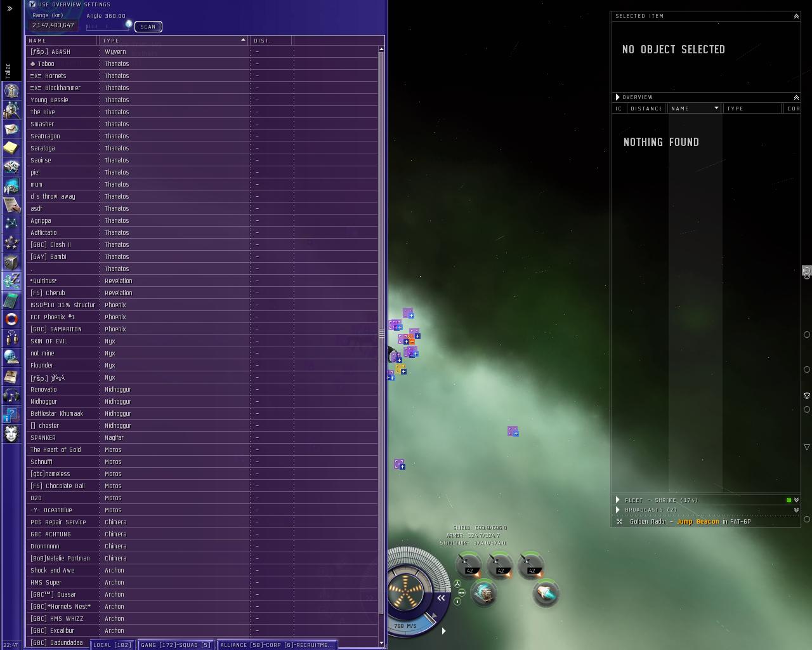Switch to the Alliance Corp chat tab

coord(277,645)
